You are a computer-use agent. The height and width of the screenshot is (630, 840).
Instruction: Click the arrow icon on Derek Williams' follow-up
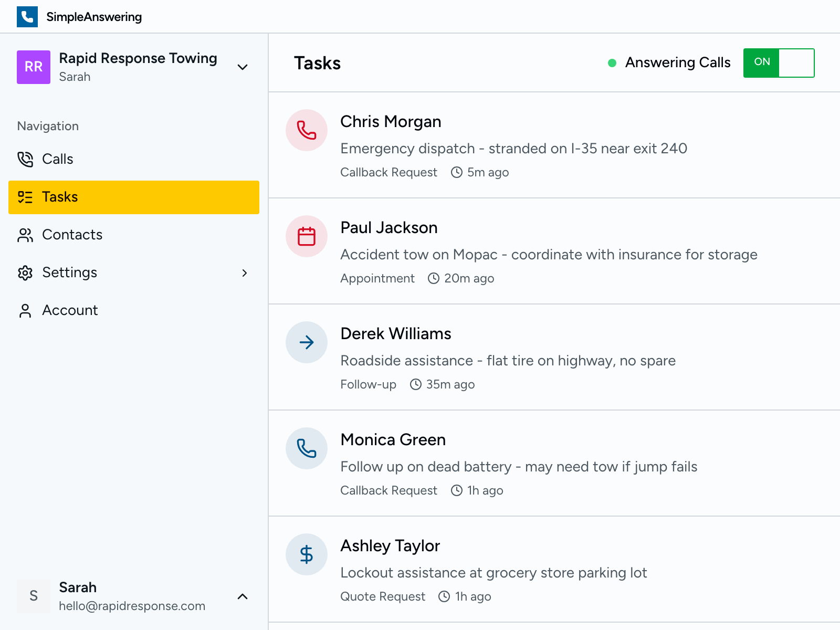(306, 342)
